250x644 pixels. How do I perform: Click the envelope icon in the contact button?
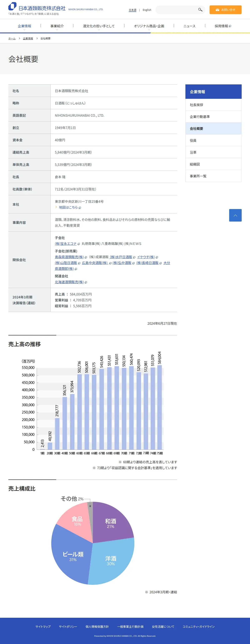pyautogui.click(x=217, y=10)
